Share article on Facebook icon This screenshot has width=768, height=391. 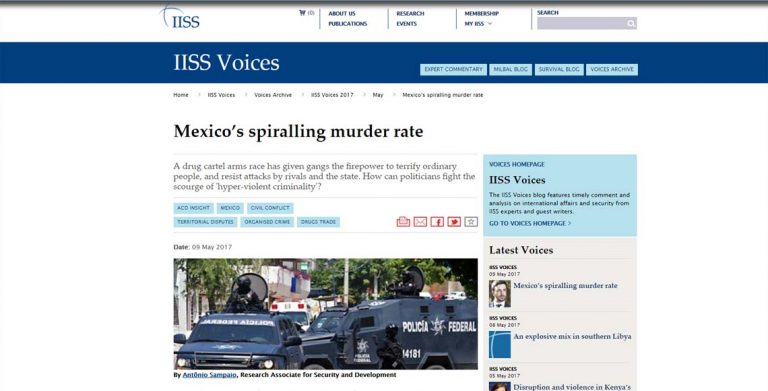tap(437, 222)
